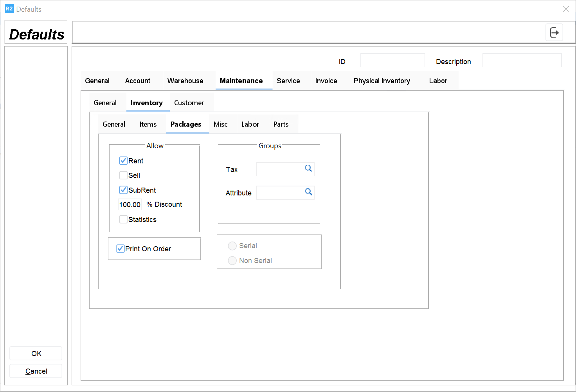This screenshot has width=576, height=392.
Task: Enable the Statistics checkbox
Action: (123, 219)
